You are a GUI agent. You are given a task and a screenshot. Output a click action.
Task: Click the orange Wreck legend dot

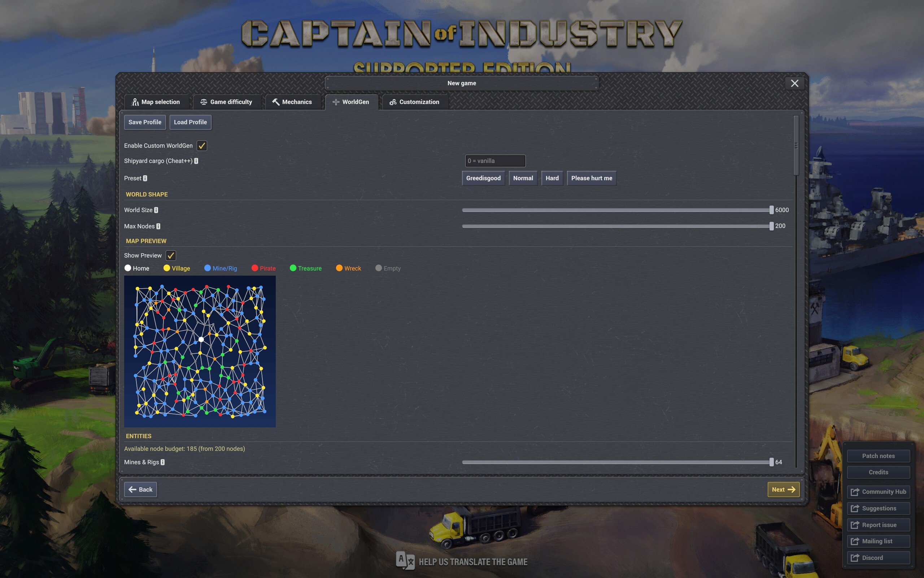(339, 268)
